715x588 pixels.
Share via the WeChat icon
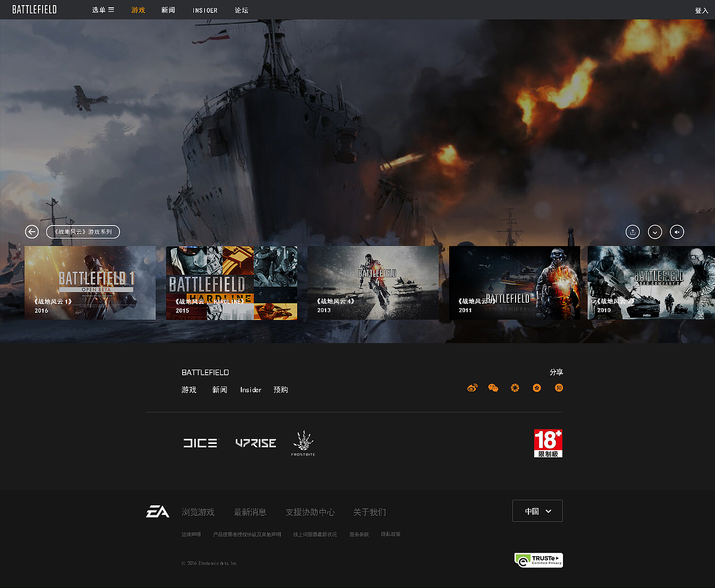(493, 388)
